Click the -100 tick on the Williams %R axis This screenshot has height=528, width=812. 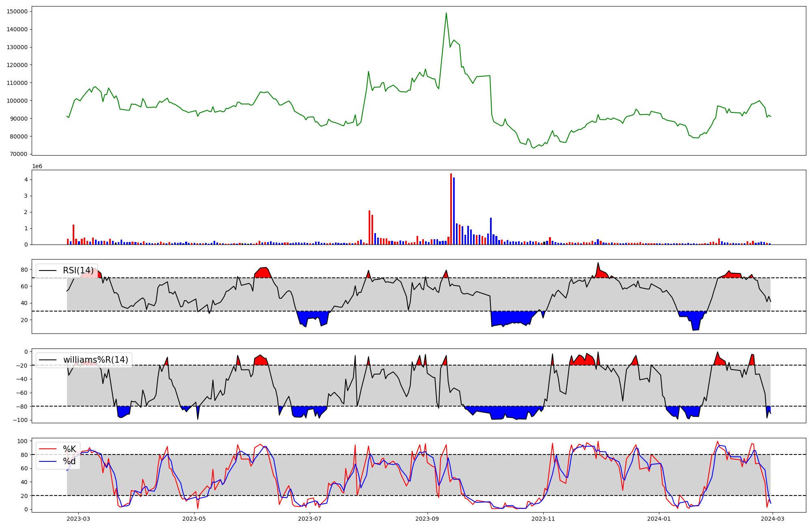point(20,420)
